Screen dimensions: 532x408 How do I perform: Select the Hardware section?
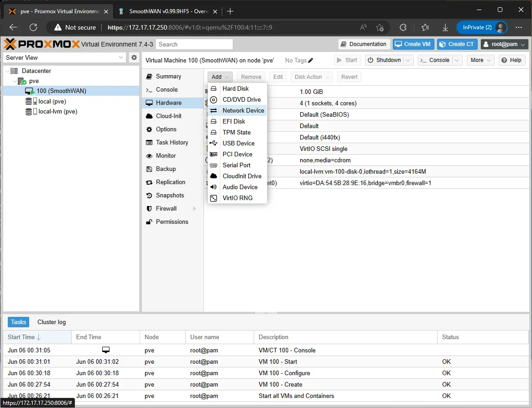173,103
